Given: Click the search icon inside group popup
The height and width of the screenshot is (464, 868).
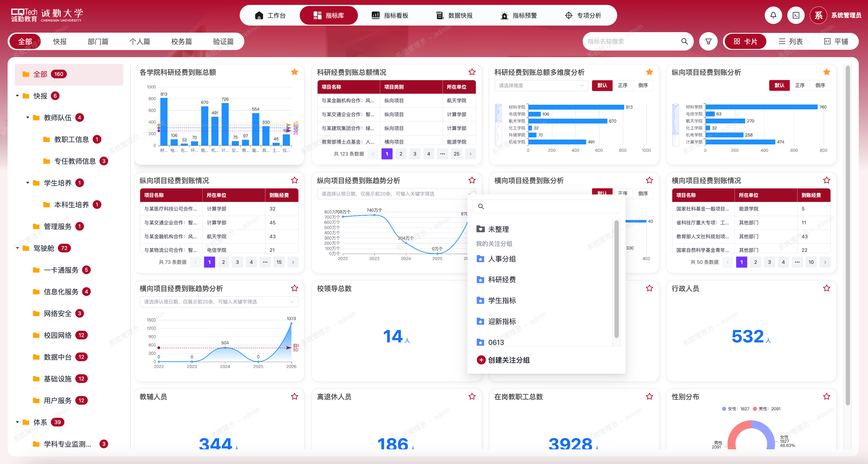Looking at the screenshot, I should click(481, 206).
